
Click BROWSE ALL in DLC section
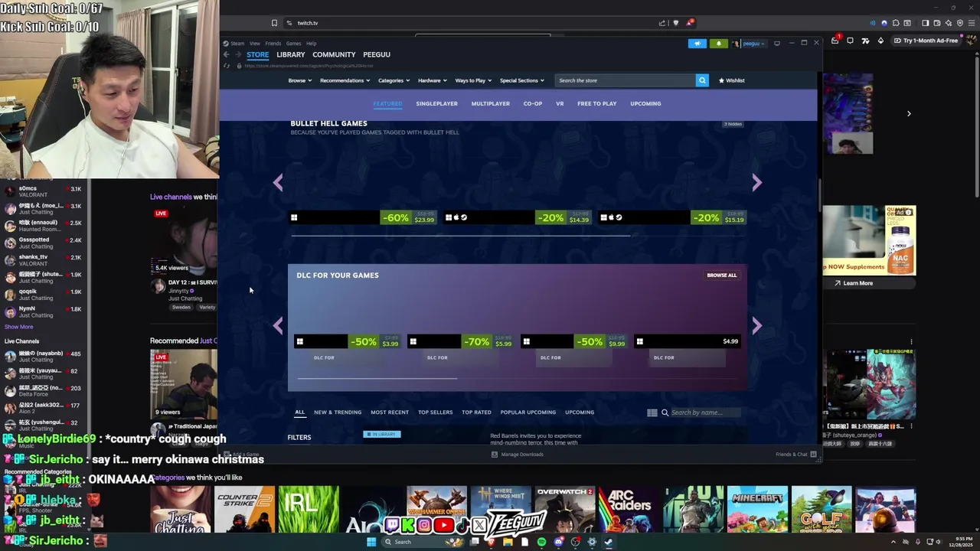(721, 275)
